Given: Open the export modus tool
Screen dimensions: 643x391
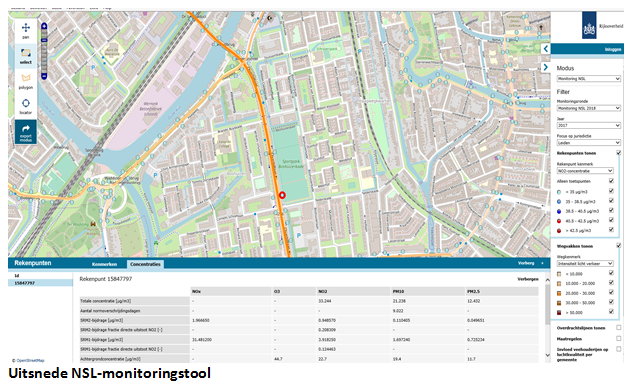Looking at the screenshot, I should [x=26, y=132].
